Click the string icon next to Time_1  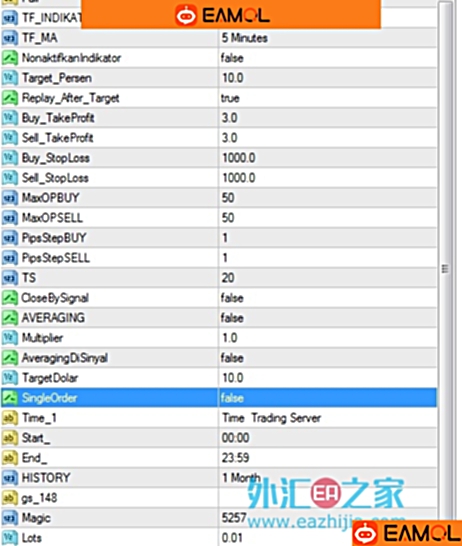tap(9, 418)
